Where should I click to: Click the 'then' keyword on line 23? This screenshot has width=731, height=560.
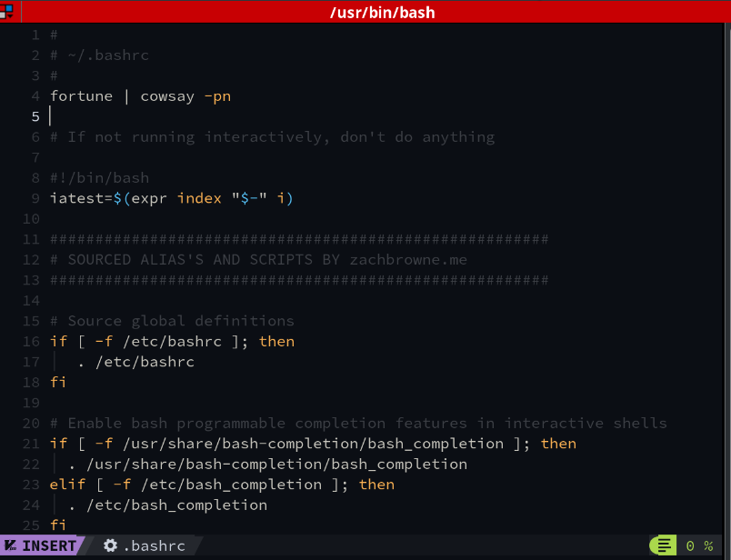click(376, 485)
